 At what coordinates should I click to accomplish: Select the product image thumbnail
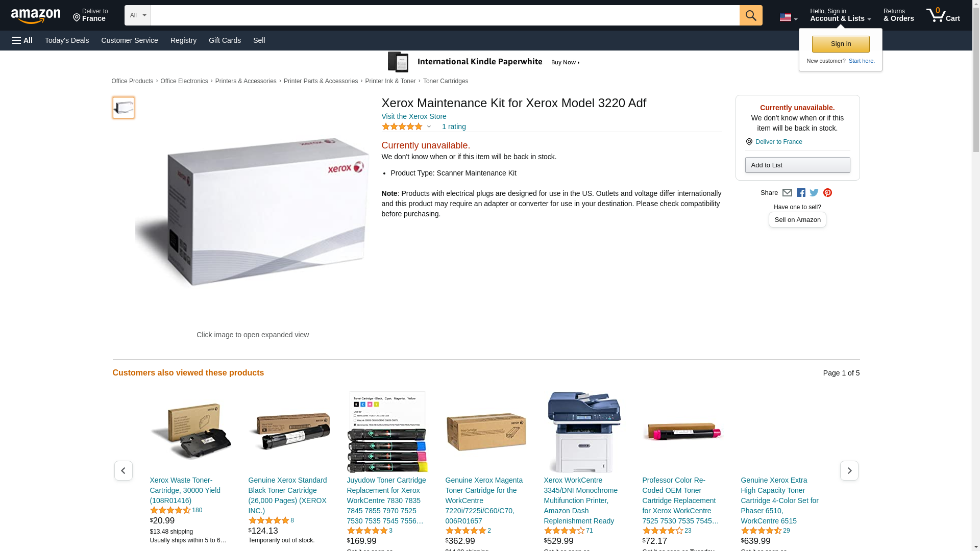(124, 108)
